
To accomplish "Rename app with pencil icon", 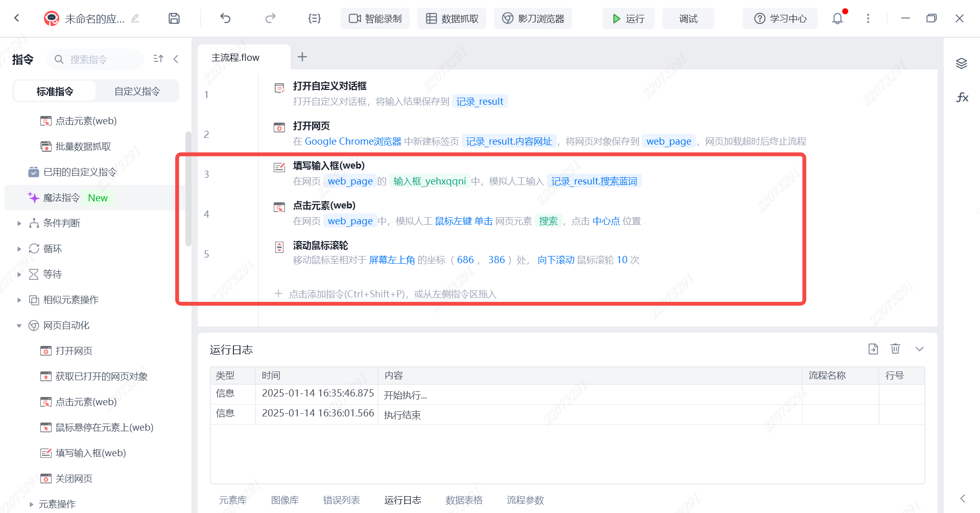I will tap(135, 18).
